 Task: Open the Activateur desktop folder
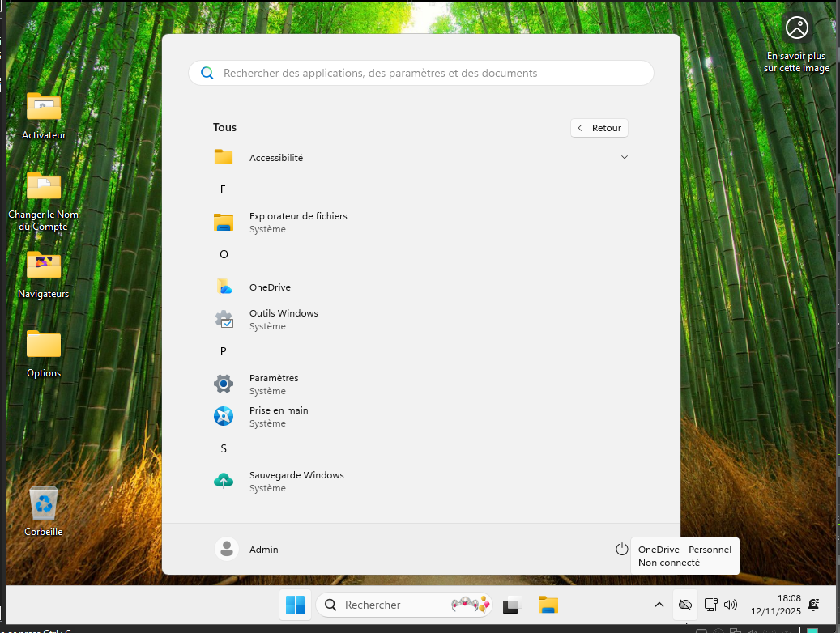pos(44,117)
